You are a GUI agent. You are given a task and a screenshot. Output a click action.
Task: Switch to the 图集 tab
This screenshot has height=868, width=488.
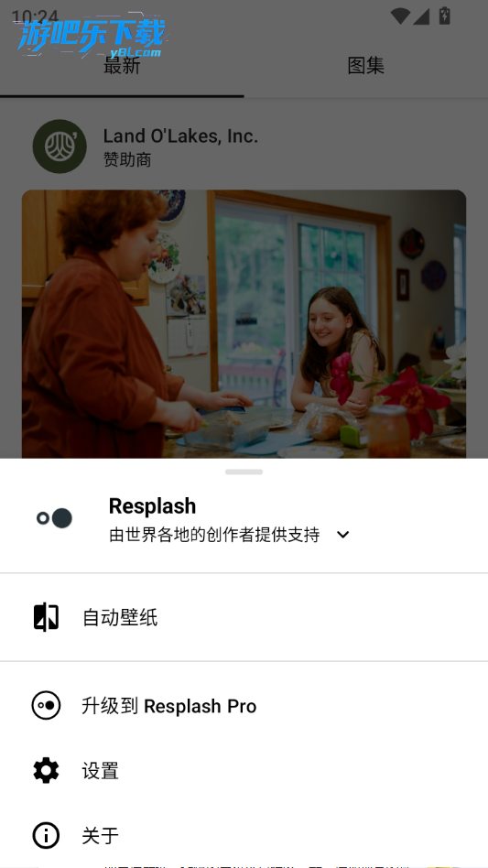point(365,65)
